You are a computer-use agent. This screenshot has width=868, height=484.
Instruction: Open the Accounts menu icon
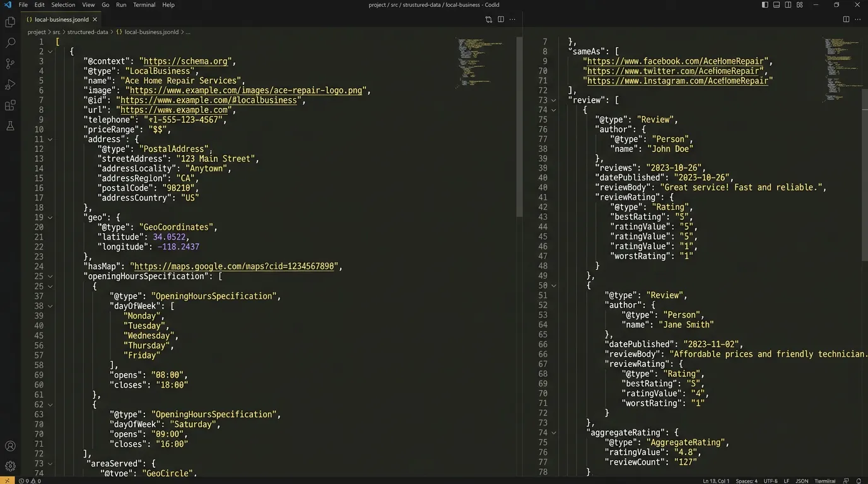coord(10,446)
